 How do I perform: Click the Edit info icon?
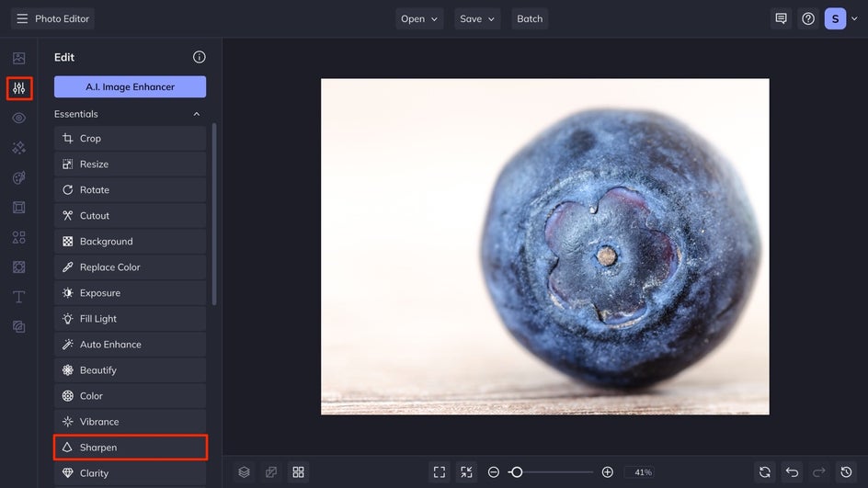tap(199, 57)
